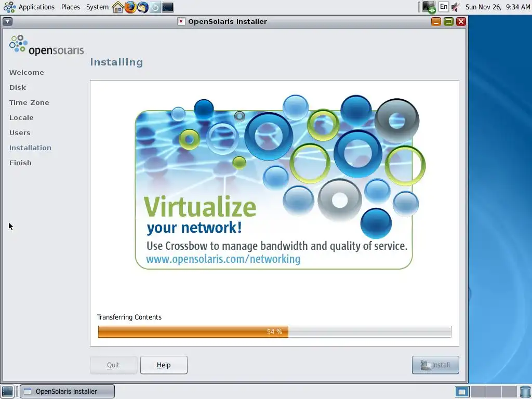Click the Show Desktop taskbar icon
The width and height of the screenshot is (532, 399).
pos(7,392)
